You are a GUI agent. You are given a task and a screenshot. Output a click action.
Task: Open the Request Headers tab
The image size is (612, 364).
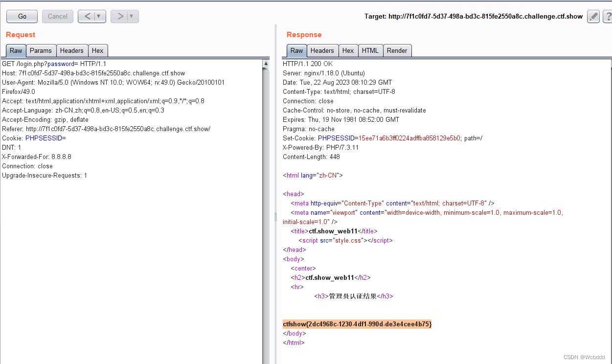(x=72, y=50)
